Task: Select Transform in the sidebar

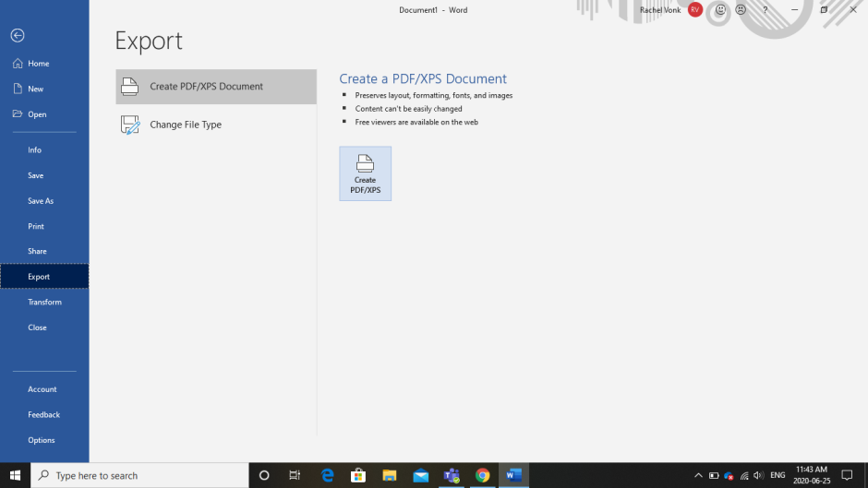Action: [x=44, y=303]
